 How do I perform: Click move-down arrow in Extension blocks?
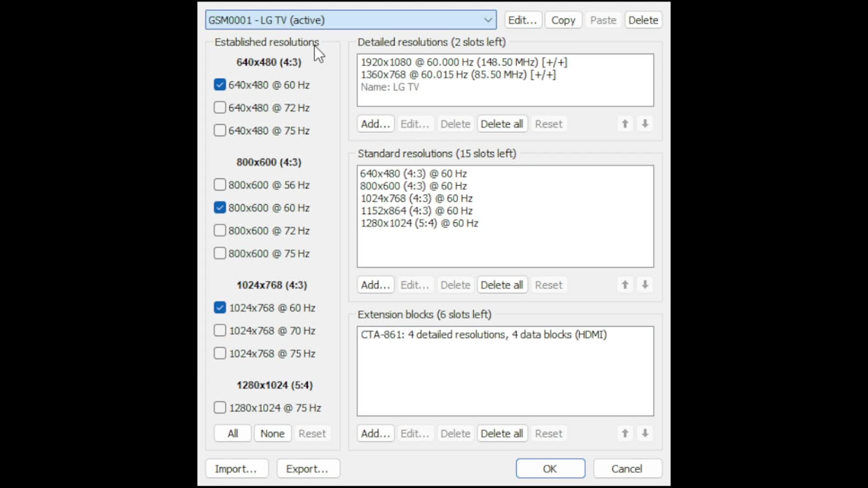[645, 433]
